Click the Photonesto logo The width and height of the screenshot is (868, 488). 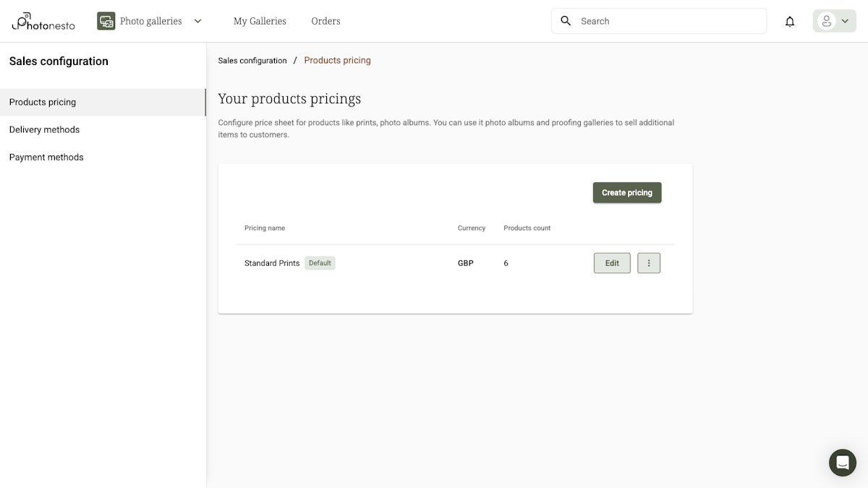coord(43,21)
